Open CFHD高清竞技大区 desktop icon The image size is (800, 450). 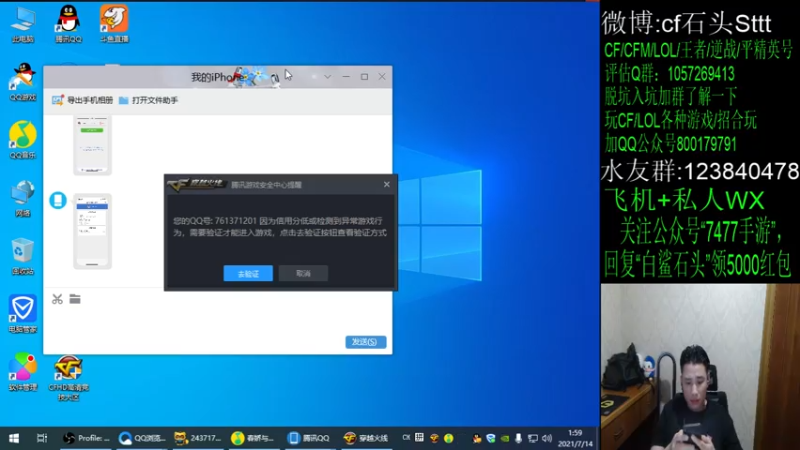68,378
